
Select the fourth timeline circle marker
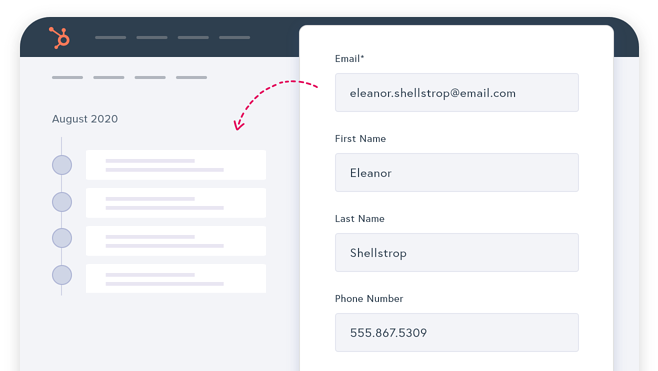(62, 275)
